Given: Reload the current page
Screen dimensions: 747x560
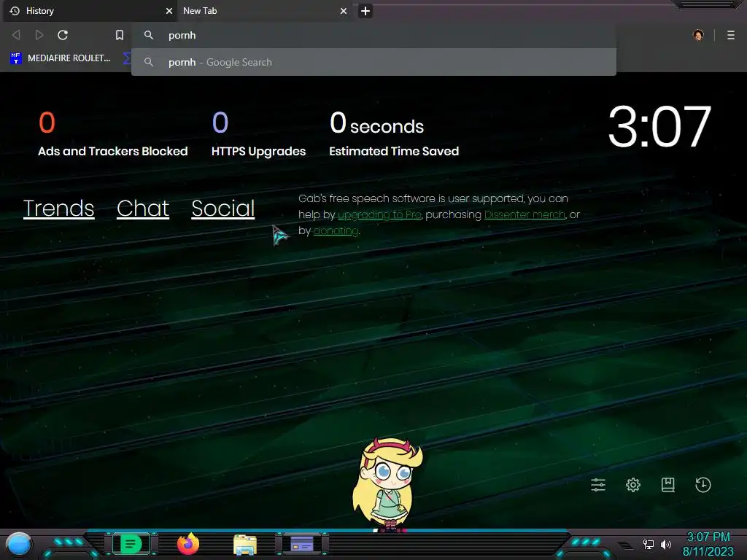Looking at the screenshot, I should [63, 35].
